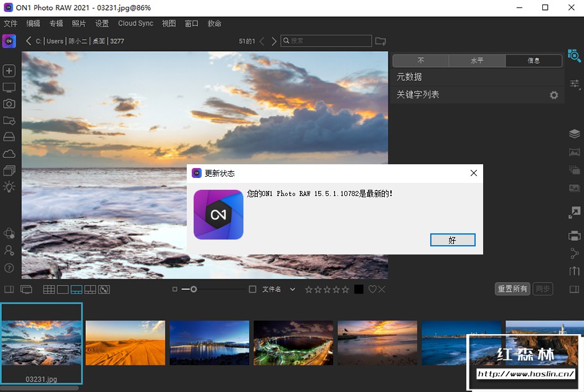Select the compare view layout
The height and width of the screenshot is (392, 584).
90,289
